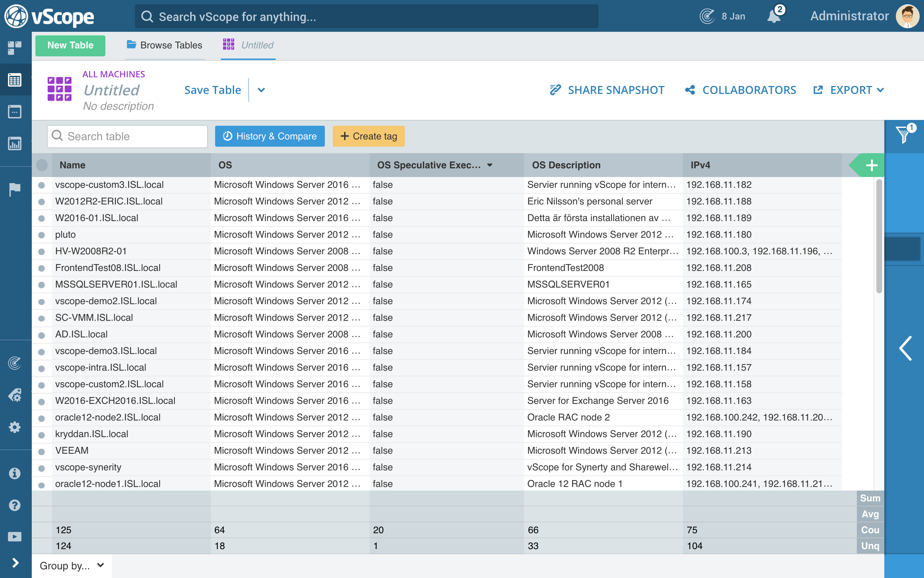Switch to the Untitled table tab
Viewport: 924px width, 578px height.
click(x=248, y=45)
